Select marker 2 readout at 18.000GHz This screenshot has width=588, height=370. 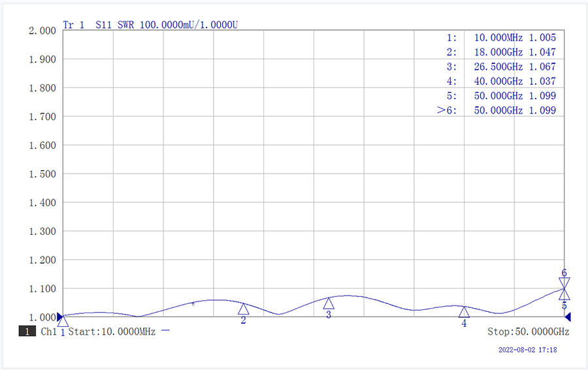coord(501,52)
